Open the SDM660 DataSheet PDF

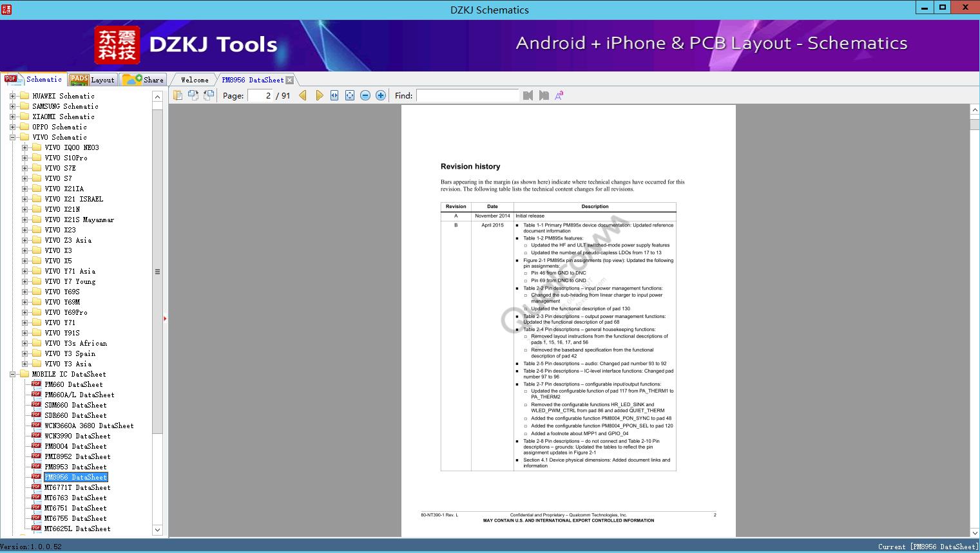(x=75, y=405)
